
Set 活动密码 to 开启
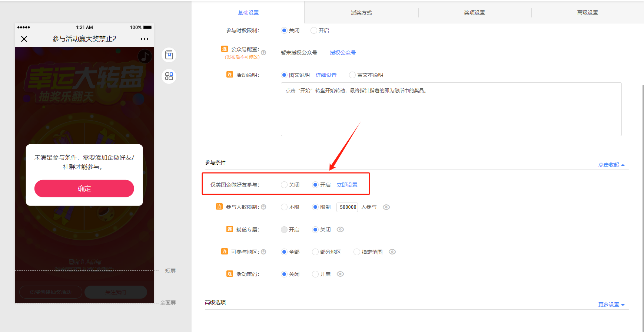coord(315,274)
